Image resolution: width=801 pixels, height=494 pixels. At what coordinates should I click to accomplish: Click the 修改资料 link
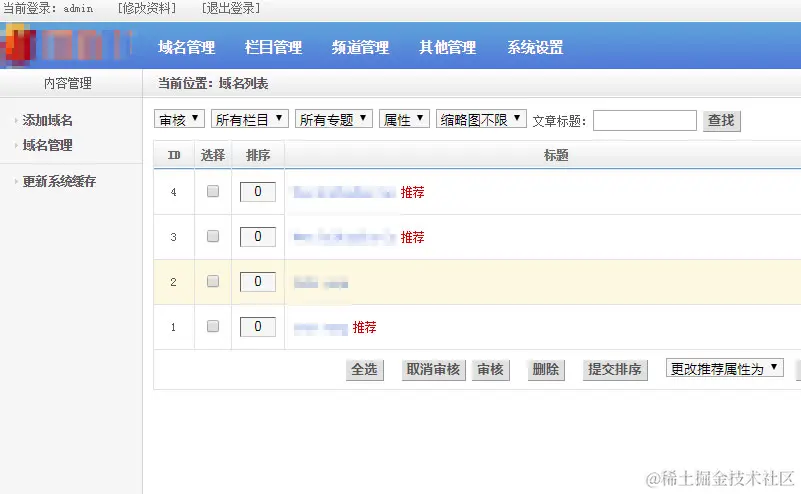147,8
